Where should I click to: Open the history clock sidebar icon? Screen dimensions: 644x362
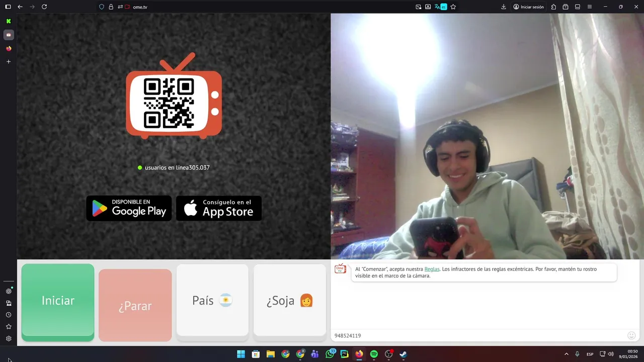[9, 315]
